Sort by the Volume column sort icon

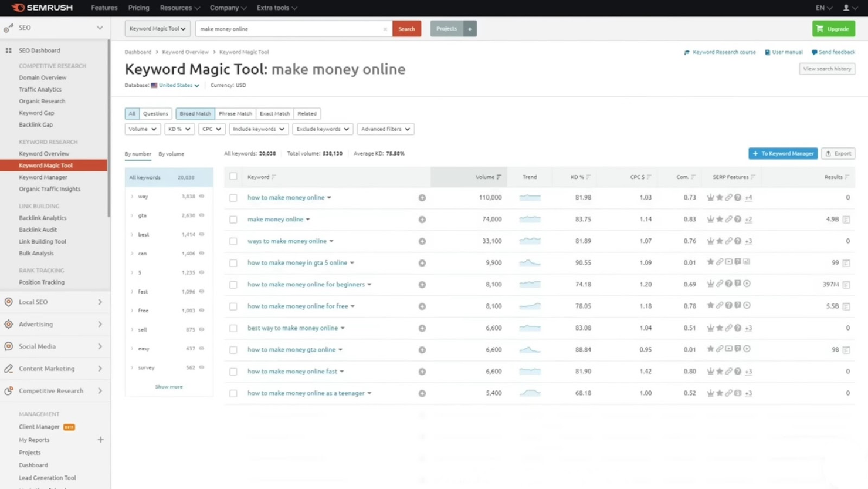pyautogui.click(x=499, y=177)
